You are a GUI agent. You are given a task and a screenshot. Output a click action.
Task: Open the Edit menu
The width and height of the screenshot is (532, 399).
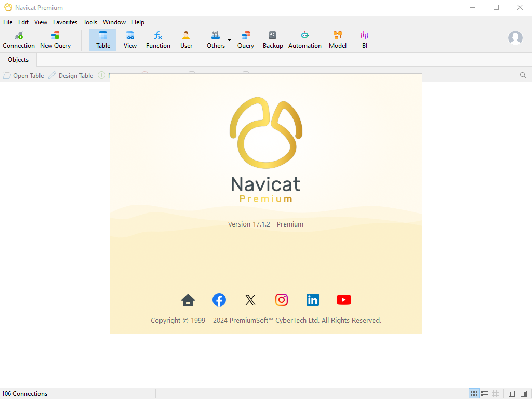coord(23,22)
